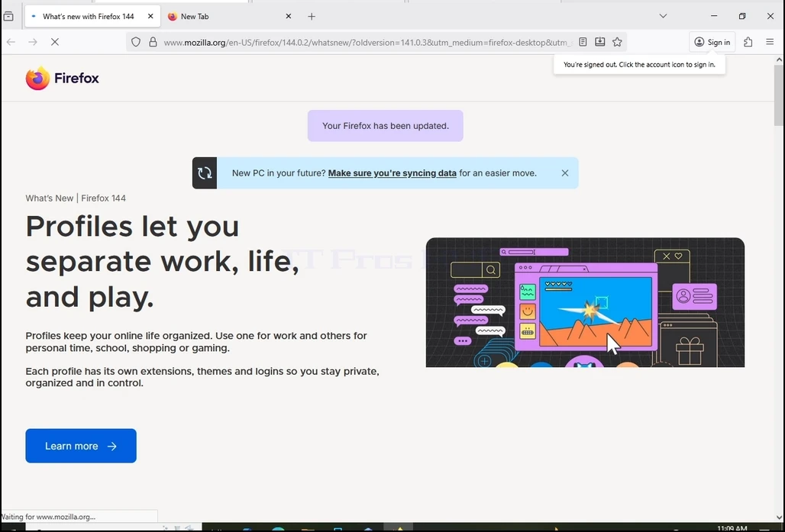This screenshot has height=532, width=785.
Task: Click scrollbar up arrow
Action: (x=779, y=60)
